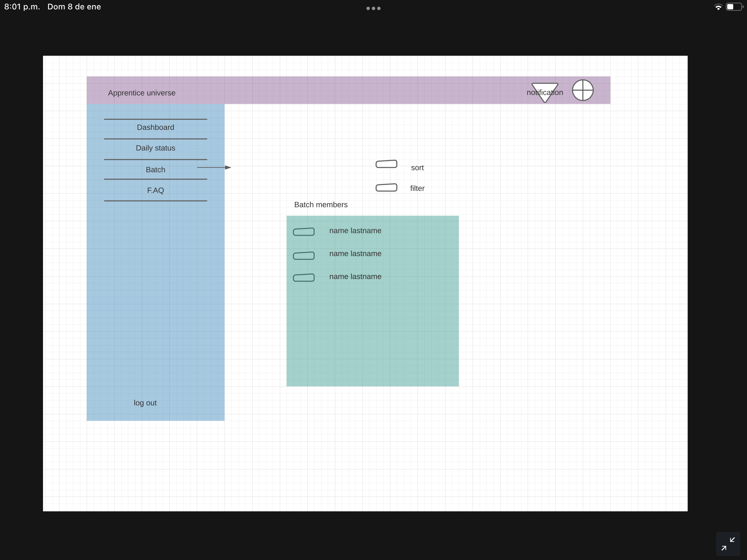Open the Batch sidebar item

click(155, 170)
